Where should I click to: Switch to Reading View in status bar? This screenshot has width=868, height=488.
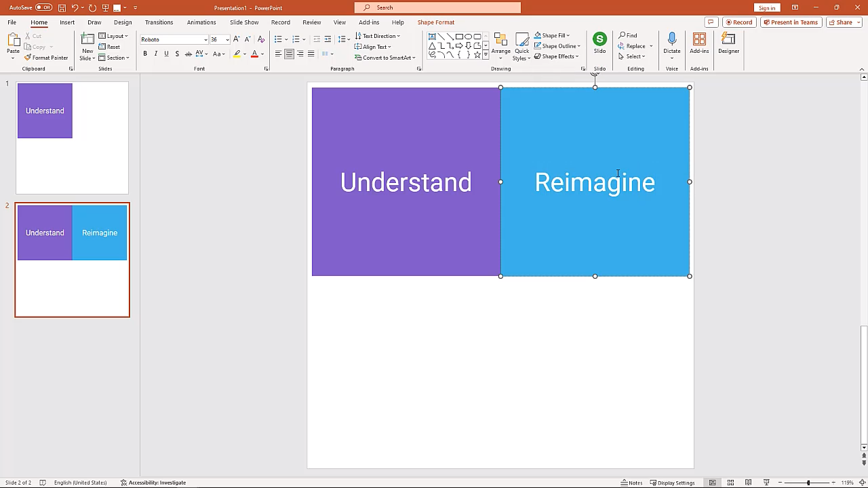748,483
